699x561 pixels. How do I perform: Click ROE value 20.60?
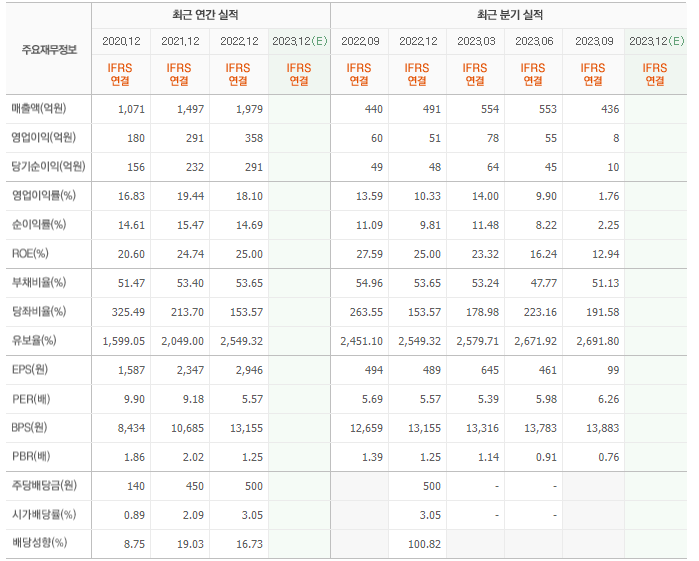pos(132,254)
